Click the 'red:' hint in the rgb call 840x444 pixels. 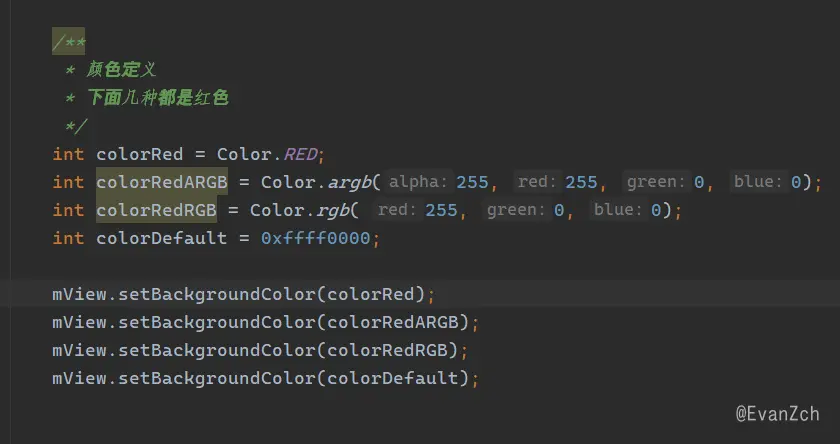(x=398, y=210)
